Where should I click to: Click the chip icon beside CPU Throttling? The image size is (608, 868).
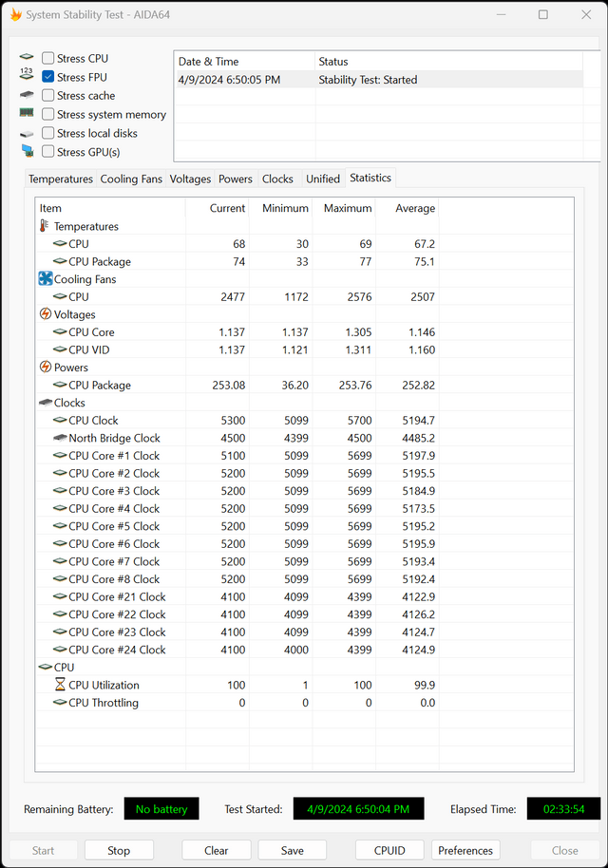pos(60,702)
